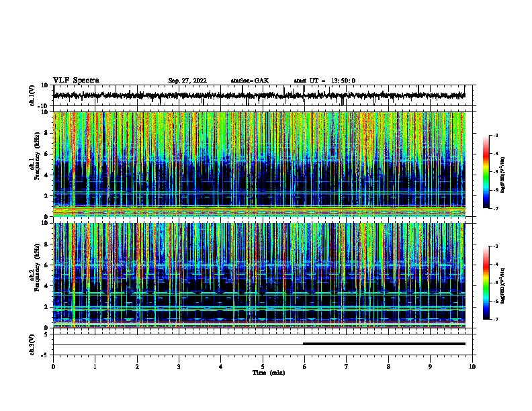
Task: Click the time axis tick label "7"
Action: click(347, 367)
